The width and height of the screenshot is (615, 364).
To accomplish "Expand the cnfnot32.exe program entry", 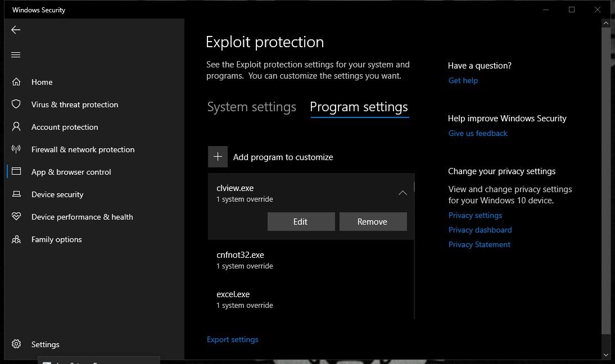I will 310,260.
